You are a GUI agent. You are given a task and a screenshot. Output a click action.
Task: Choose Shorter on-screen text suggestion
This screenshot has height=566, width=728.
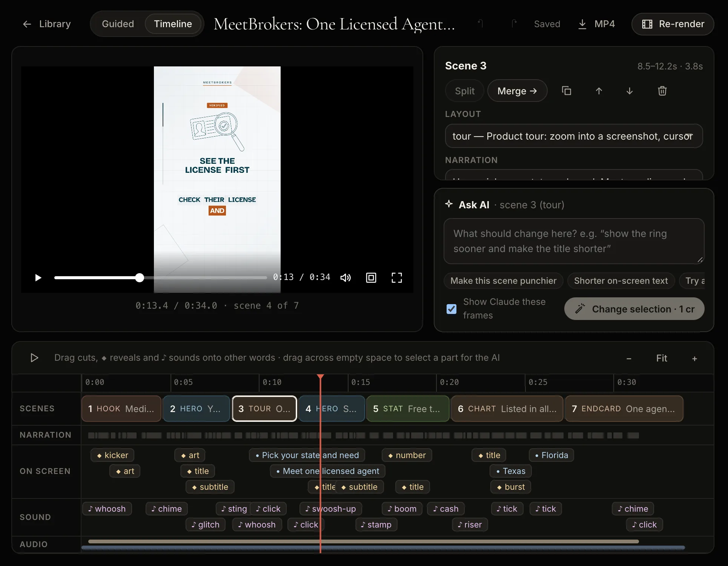621,281
